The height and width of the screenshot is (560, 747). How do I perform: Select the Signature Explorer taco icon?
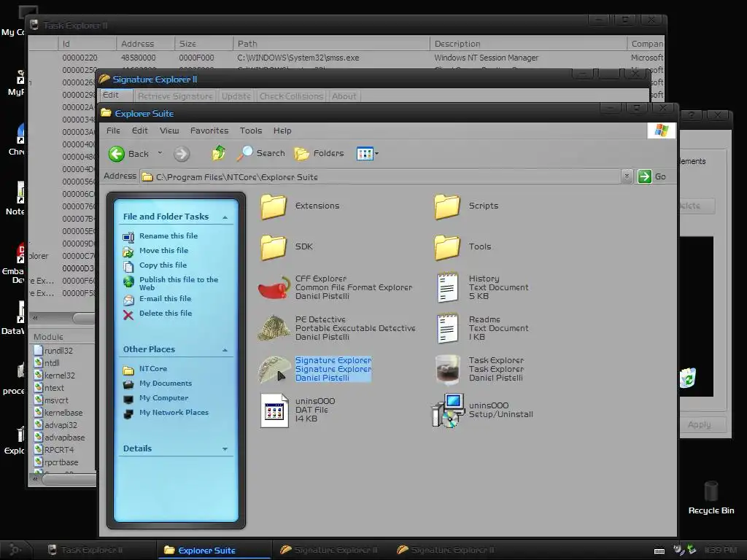pyautogui.click(x=274, y=370)
